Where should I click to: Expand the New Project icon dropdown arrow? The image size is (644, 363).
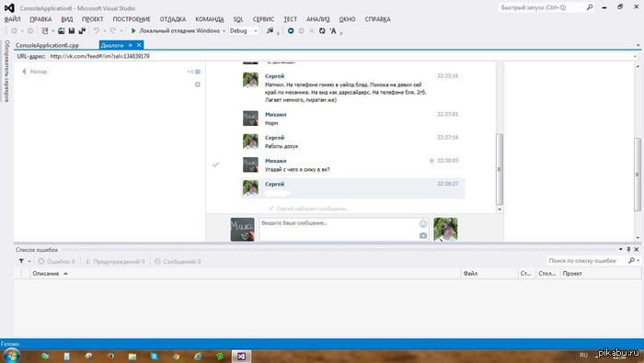pos(52,30)
